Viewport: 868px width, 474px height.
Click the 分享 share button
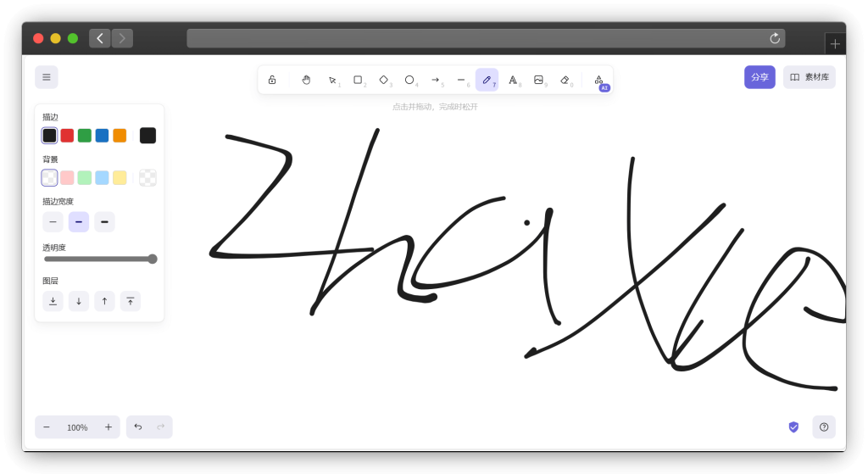[759, 77]
